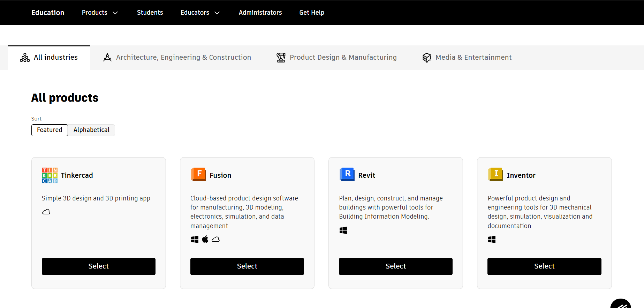Click 'Simple 3D design and 3D printing app' text
Screen dimensions: 644x308
pyautogui.click(x=96, y=198)
